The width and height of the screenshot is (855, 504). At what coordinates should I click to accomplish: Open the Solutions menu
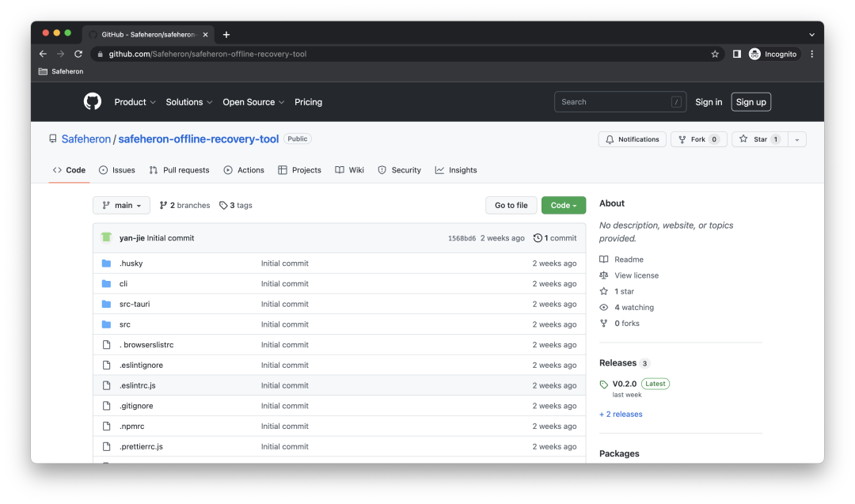[188, 102]
